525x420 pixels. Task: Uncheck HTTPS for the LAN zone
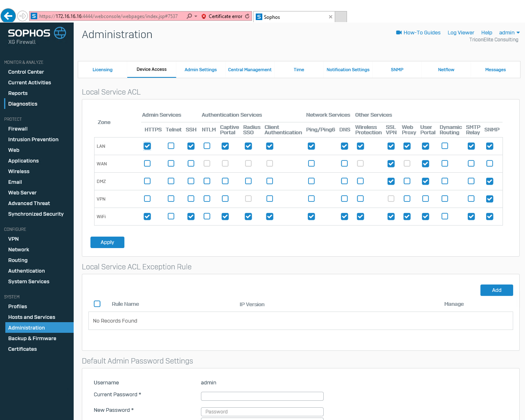[147, 146]
